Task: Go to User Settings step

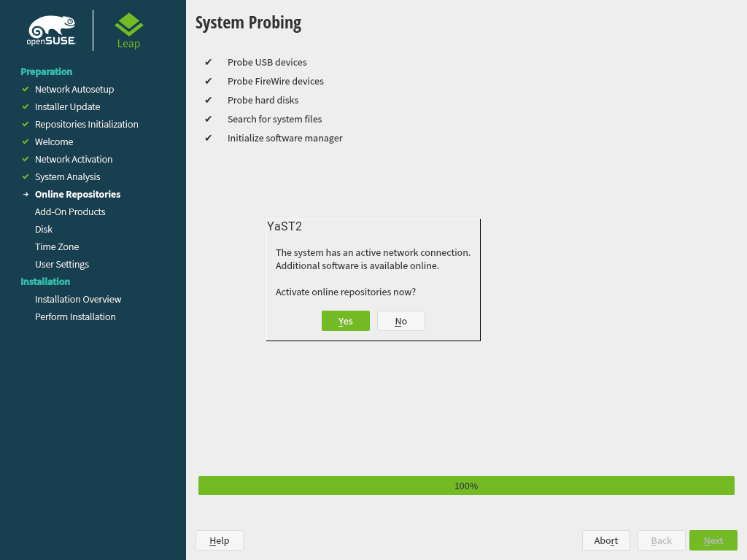Action: (62, 264)
